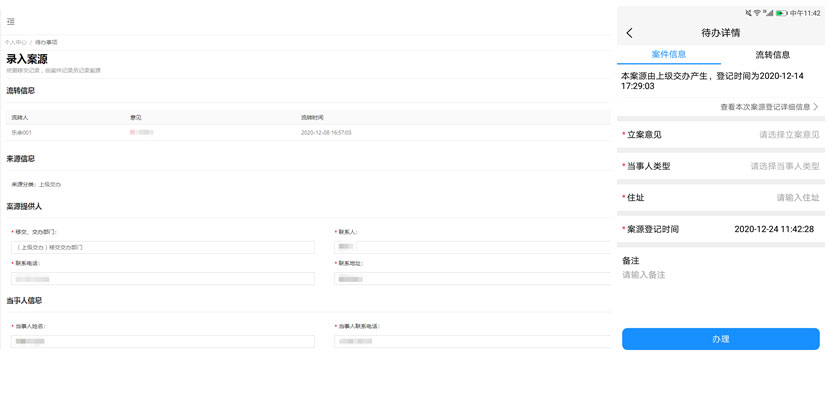Image resolution: width=830 pixels, height=400 pixels.
Task: Click the 移交、交办部门 input field
Action: tap(162, 247)
